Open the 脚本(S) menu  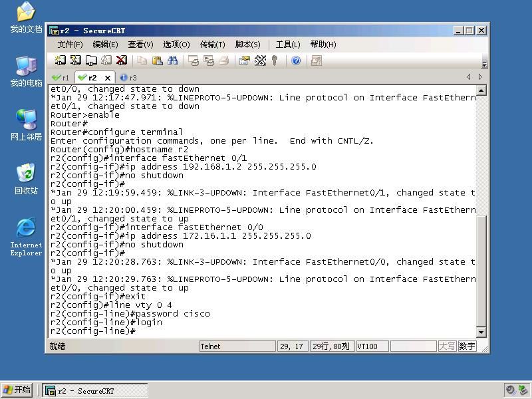click(x=247, y=45)
